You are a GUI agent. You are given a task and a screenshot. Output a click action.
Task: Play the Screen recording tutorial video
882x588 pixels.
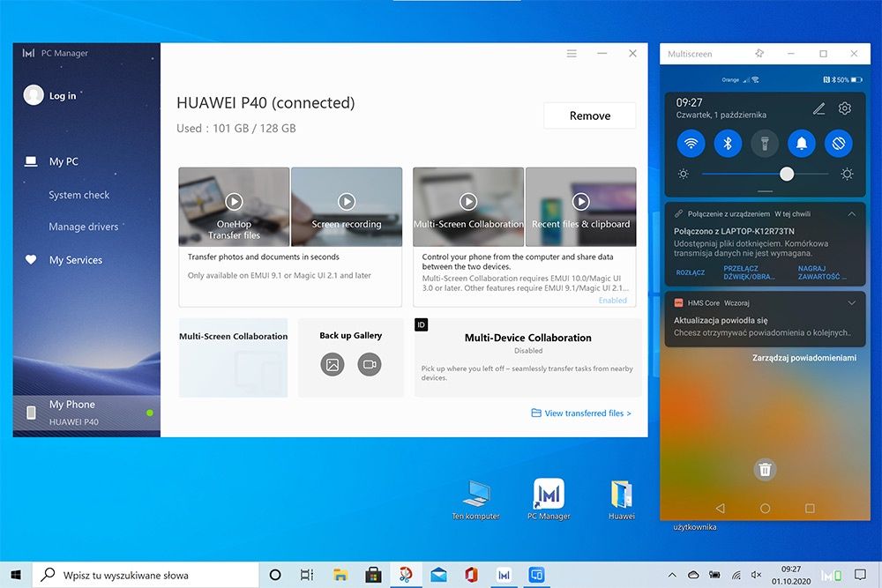click(x=347, y=201)
